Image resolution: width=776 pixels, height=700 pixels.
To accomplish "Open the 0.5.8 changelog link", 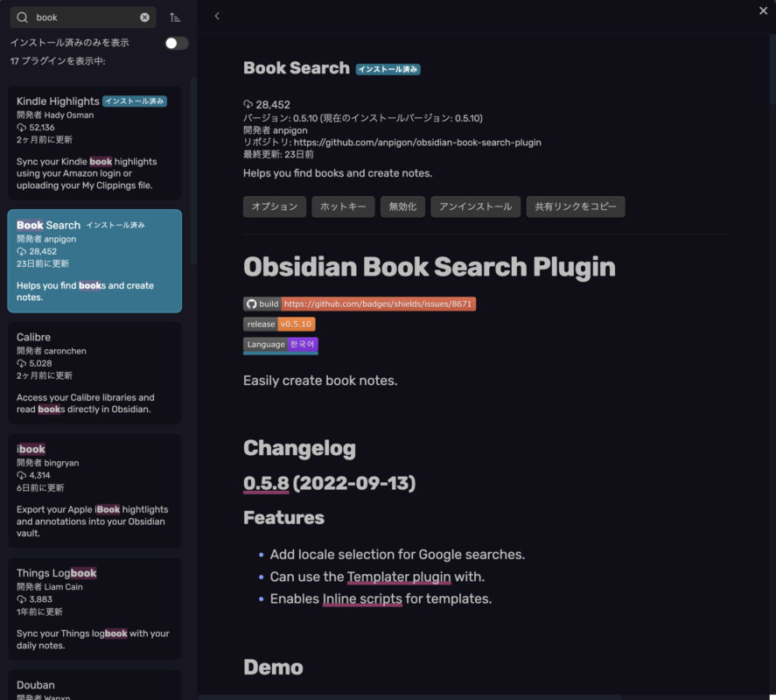I will [x=266, y=484].
